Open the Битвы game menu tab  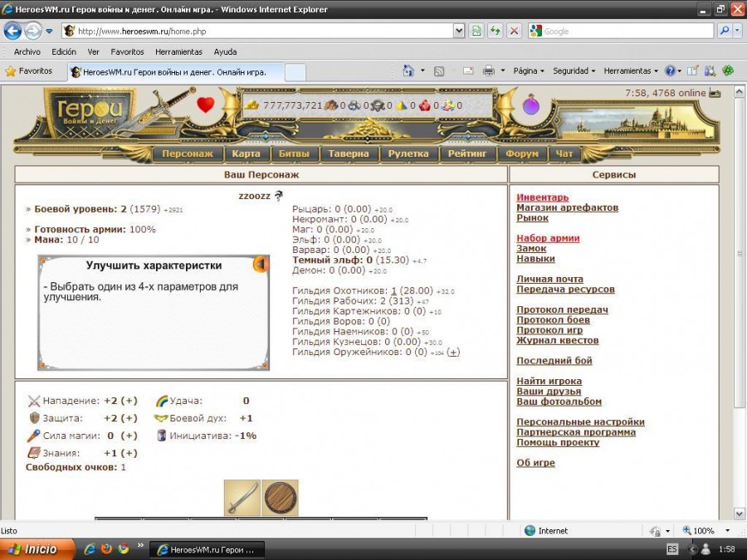pos(294,153)
